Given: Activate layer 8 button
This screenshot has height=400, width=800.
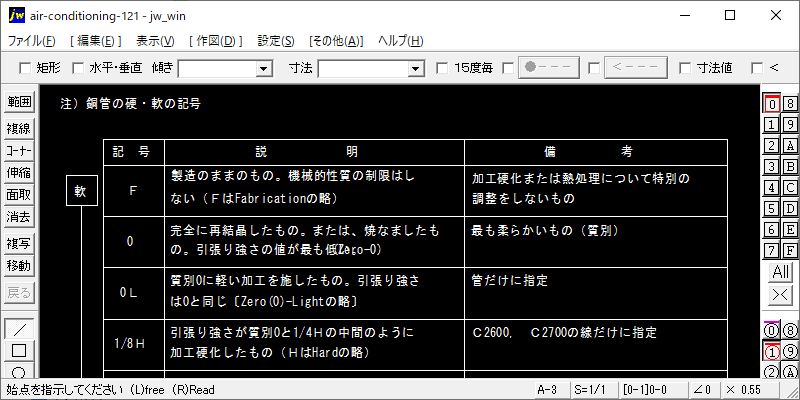Looking at the screenshot, I should [790, 104].
